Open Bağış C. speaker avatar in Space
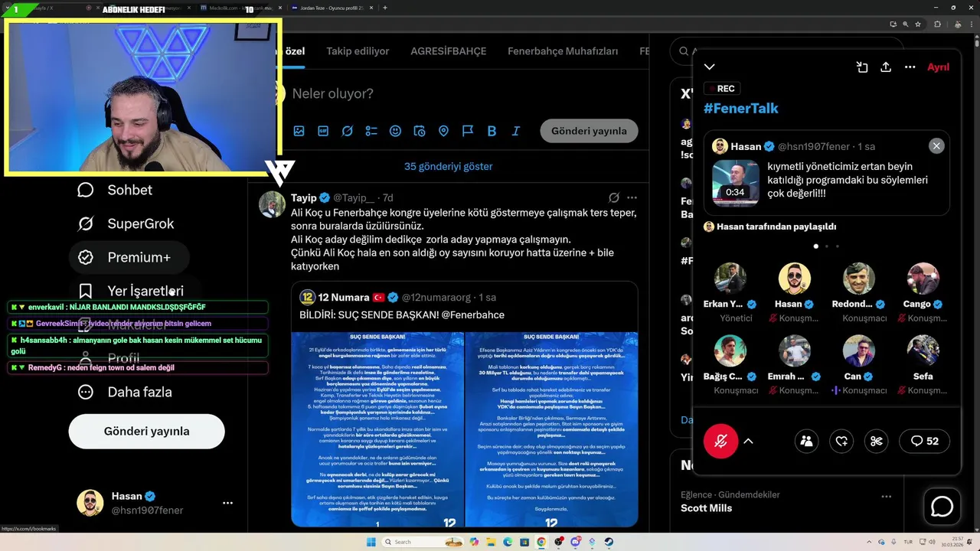The width and height of the screenshot is (980, 551). [730, 350]
